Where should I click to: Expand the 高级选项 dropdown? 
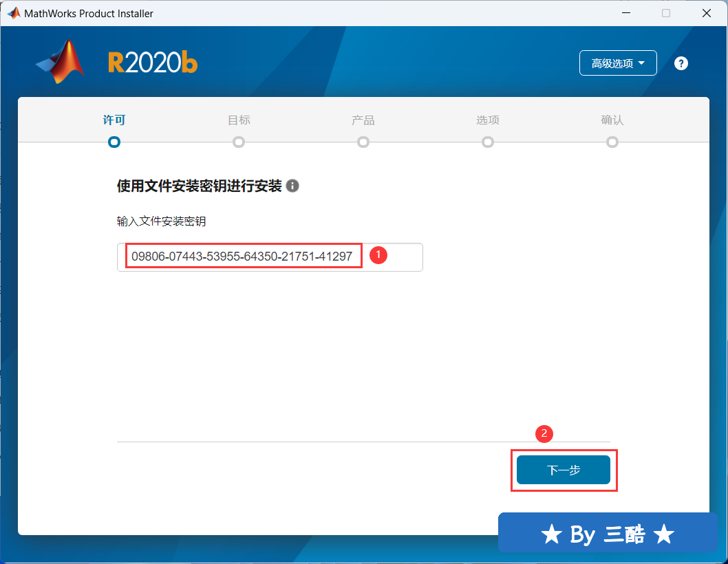(x=617, y=63)
